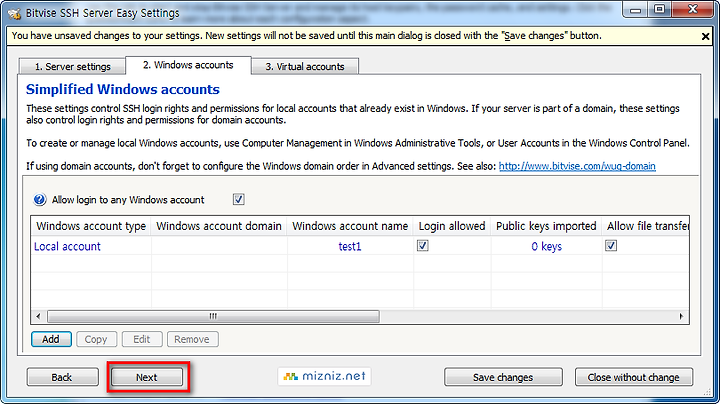Maximize the Easy Settings window

click(659, 10)
